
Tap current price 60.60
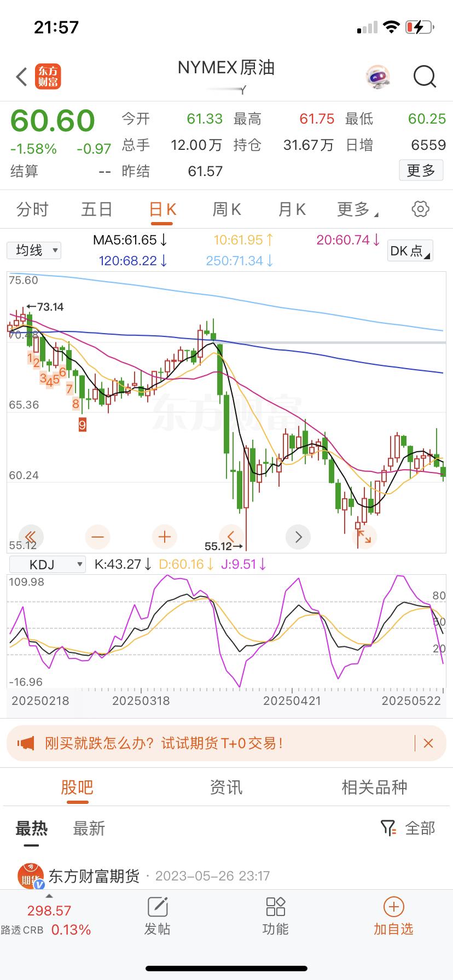click(x=53, y=120)
